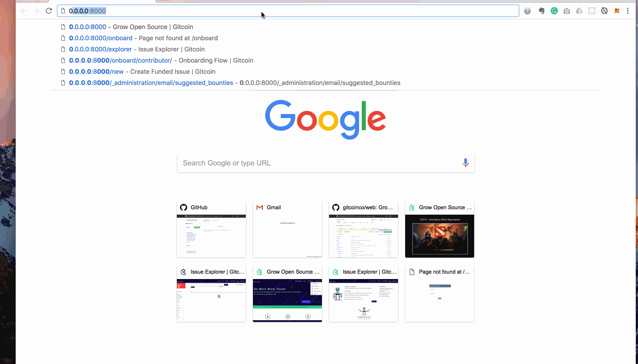Screen dimensions: 638x364
Task: Open the first Issue Explorer thumbnail with red sidebar
Action: 211,301
